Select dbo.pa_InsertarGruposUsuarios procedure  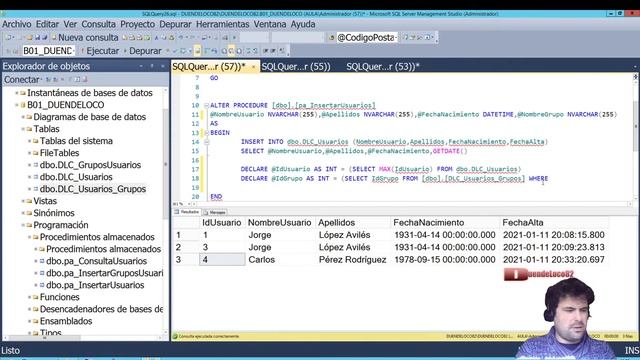click(104, 273)
